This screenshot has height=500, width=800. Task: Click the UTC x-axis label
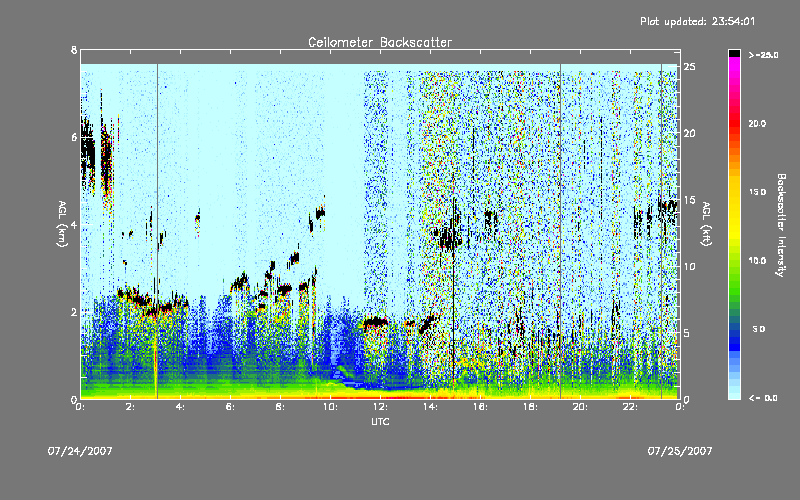pyautogui.click(x=380, y=421)
